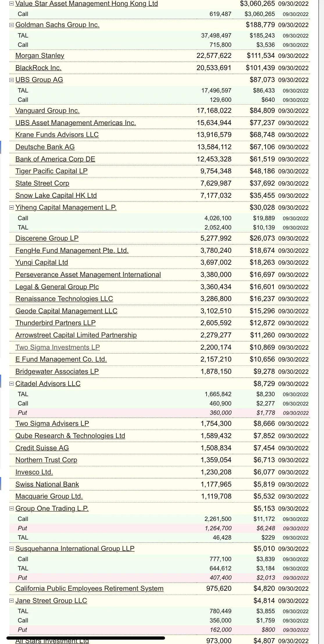Select Jane Street Put value $800
Screen dimensions: 324x644
point(268,630)
